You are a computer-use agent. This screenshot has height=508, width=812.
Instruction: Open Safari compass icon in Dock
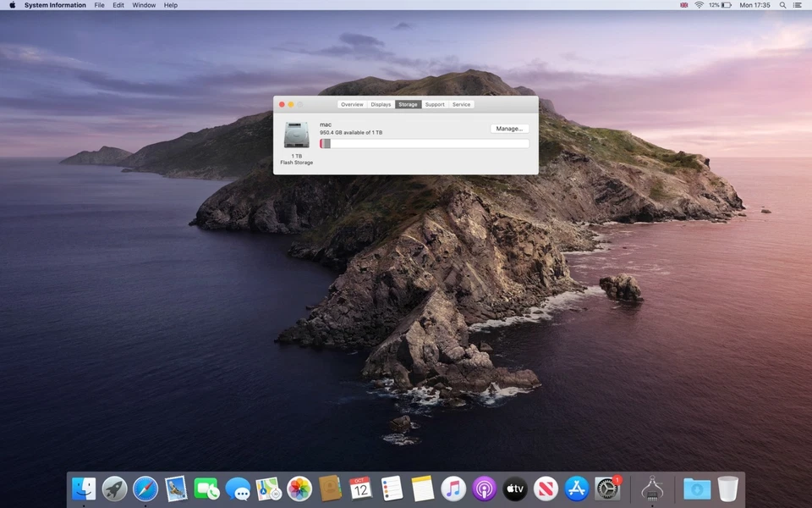[145, 489]
